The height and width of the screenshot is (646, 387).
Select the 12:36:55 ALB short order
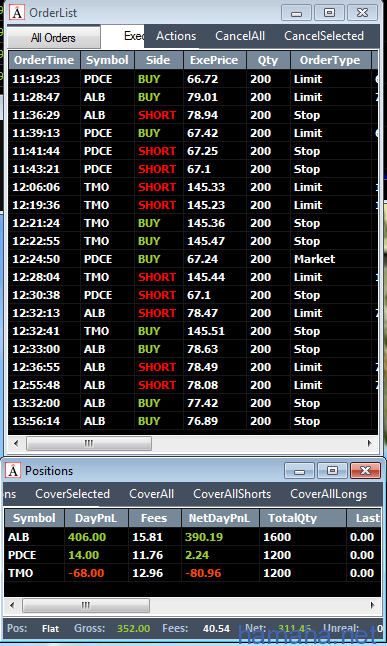tap(193, 367)
